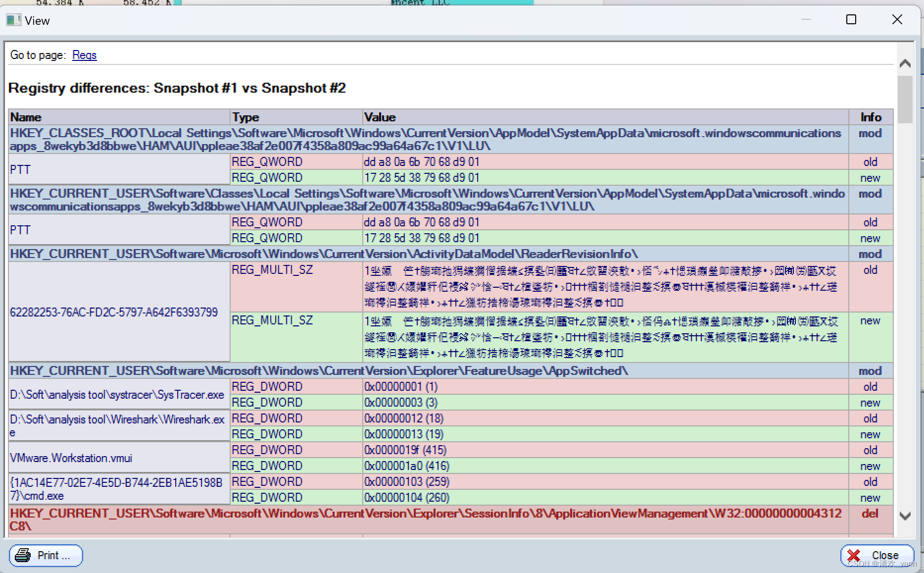Click the Print button
Image resolution: width=924 pixels, height=573 pixels.
(x=46, y=555)
